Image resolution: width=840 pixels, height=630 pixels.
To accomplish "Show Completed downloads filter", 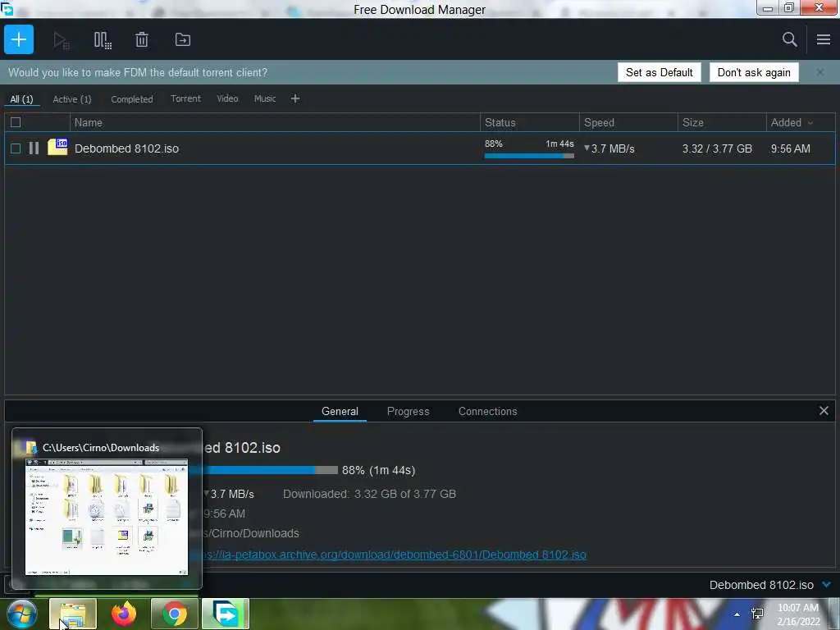I will pos(132,99).
